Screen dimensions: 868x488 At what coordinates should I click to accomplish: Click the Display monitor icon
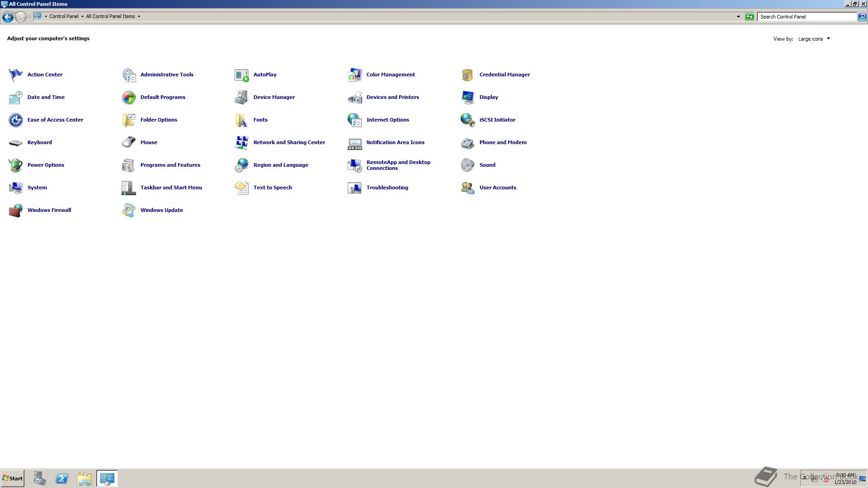[x=468, y=98]
